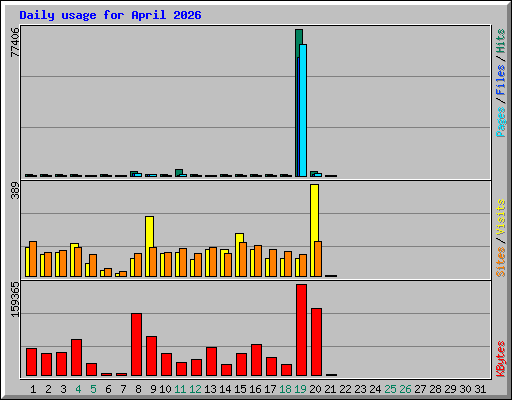The height and width of the screenshot is (400, 512).
Task: Click the day 4 axis label
Action: (x=78, y=389)
